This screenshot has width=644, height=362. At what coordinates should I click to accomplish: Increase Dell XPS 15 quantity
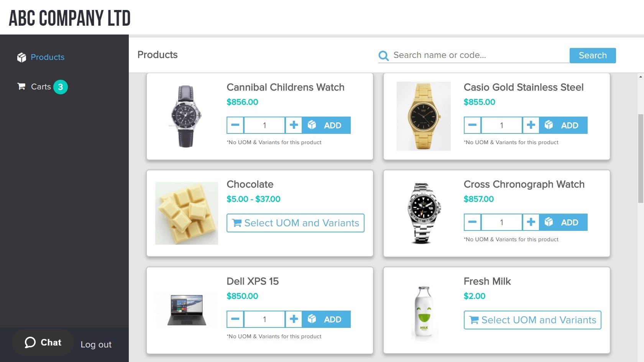pos(294,319)
